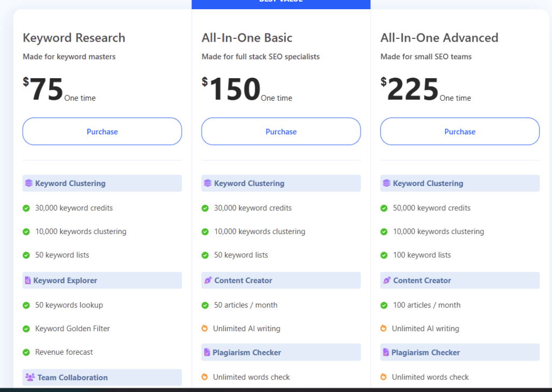Click Content Creator pen icon in All-In-One Advanced
Viewport: 552px width, 392px height.
click(387, 280)
